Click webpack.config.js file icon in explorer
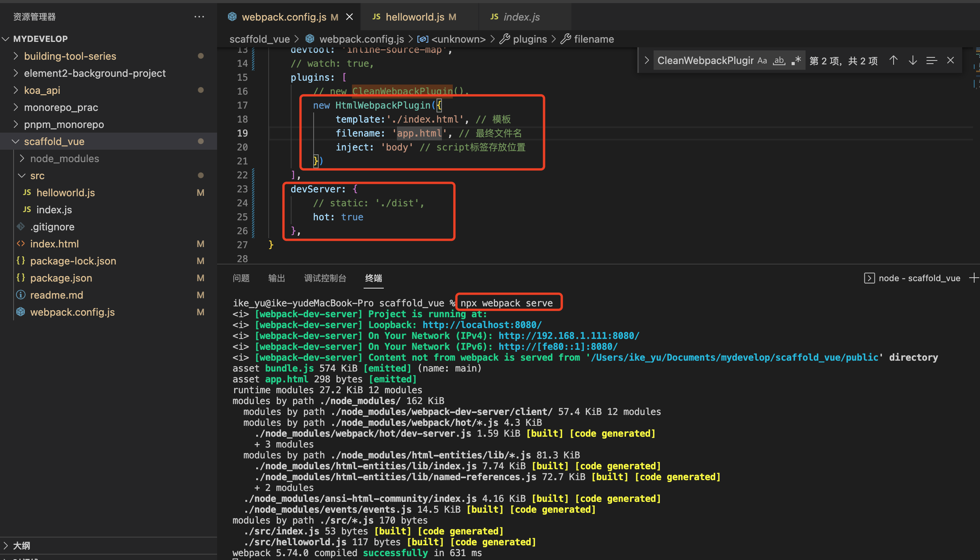The width and height of the screenshot is (980, 560). point(21,312)
